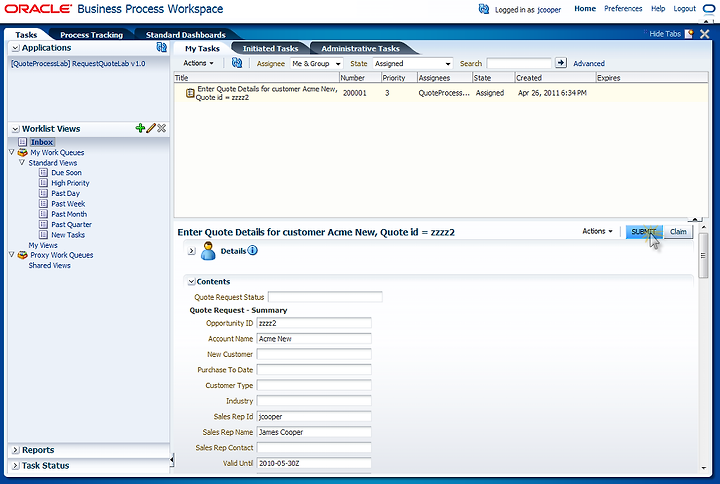The image size is (720, 484).
Task: Open the Administrative Tasks tab
Action: (360, 48)
